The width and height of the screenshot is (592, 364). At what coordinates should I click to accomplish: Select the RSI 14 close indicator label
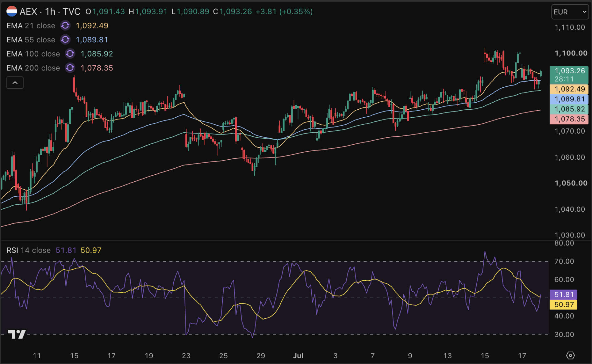29,250
